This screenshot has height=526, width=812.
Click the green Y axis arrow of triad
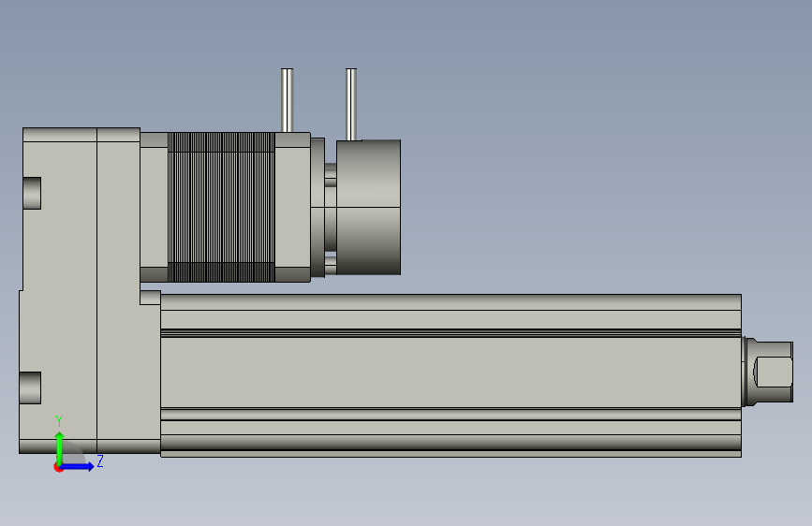(x=60, y=447)
